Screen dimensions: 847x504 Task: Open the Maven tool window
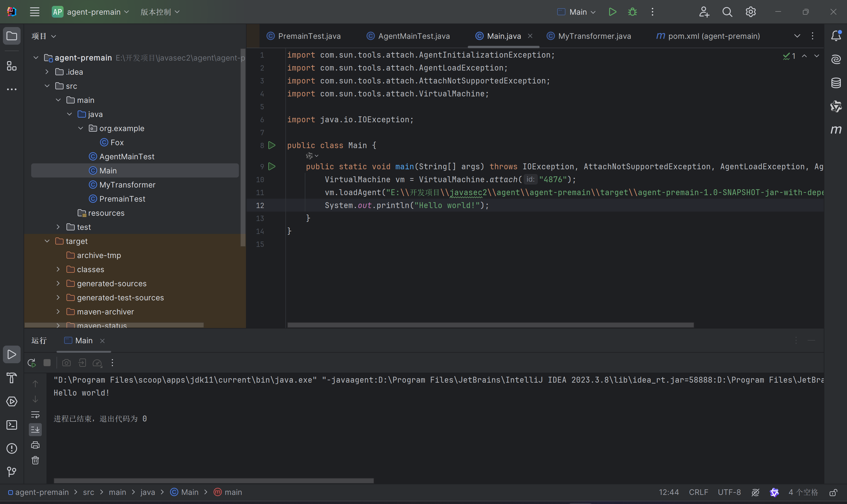[836, 130]
